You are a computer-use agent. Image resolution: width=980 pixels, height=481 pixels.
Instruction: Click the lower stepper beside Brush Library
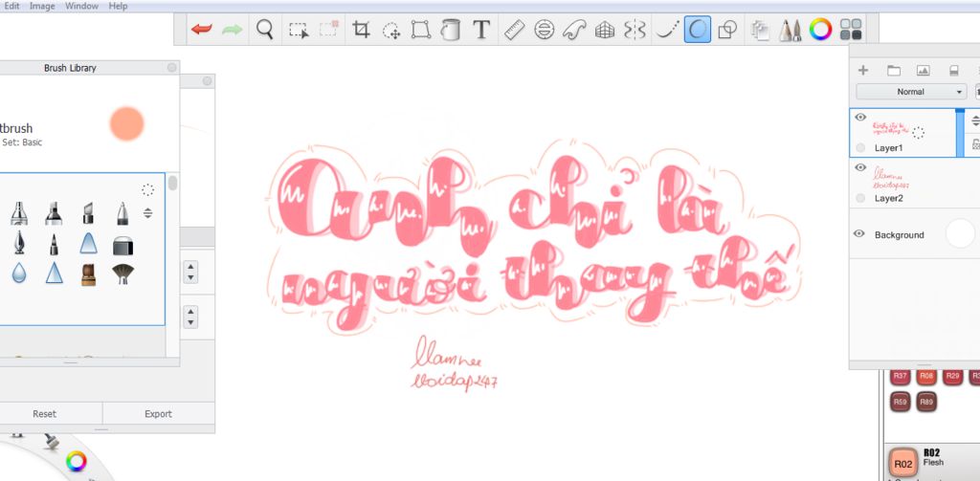191,317
